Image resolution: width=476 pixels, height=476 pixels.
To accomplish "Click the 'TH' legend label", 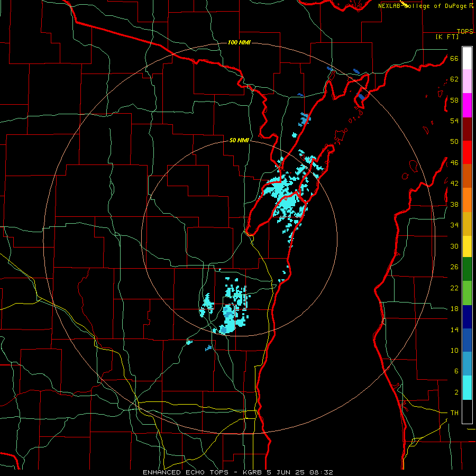I will tap(454, 413).
